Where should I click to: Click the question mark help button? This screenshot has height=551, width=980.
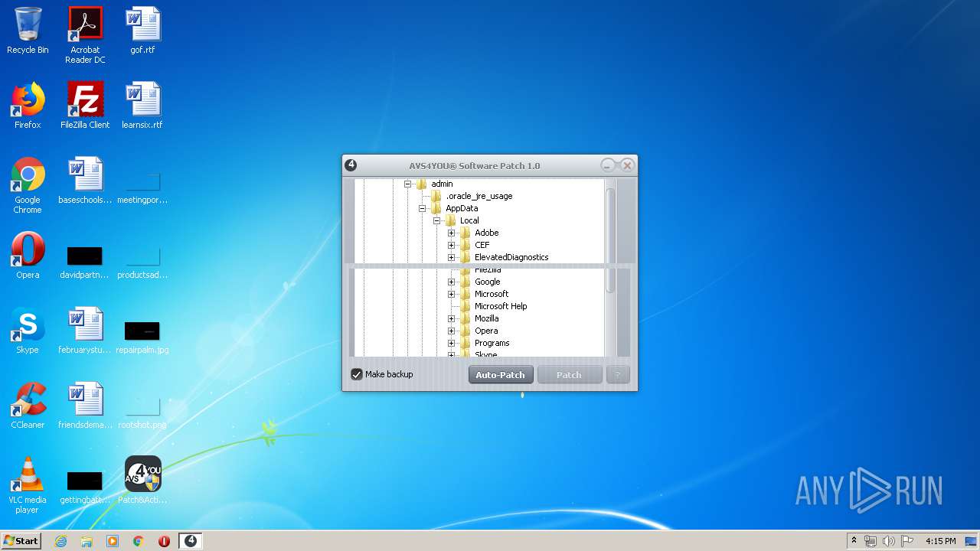(618, 375)
